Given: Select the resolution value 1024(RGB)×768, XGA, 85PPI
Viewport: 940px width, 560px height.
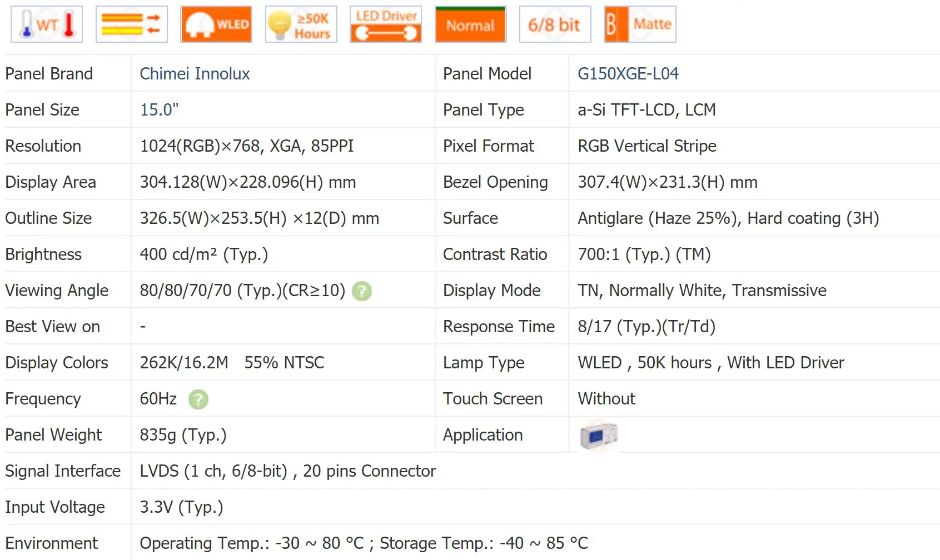Looking at the screenshot, I should (247, 146).
